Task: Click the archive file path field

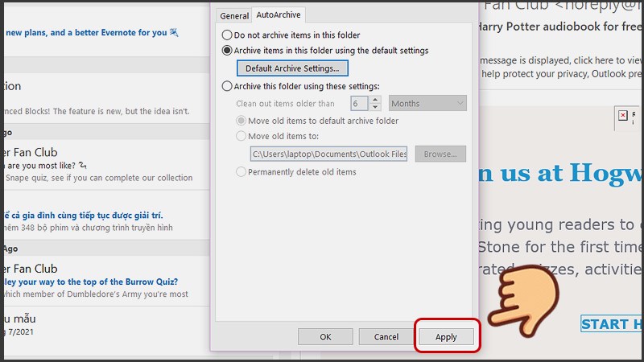Action: pyautogui.click(x=328, y=154)
